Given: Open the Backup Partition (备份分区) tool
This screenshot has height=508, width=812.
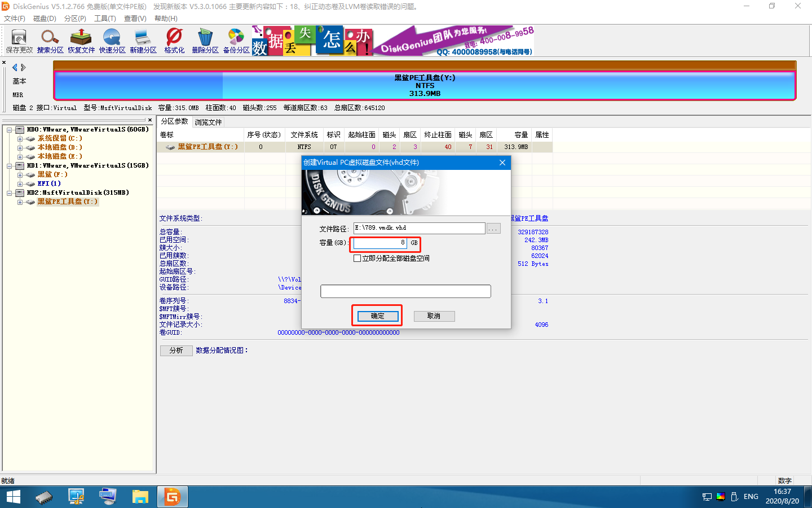Looking at the screenshot, I should pyautogui.click(x=236, y=41).
